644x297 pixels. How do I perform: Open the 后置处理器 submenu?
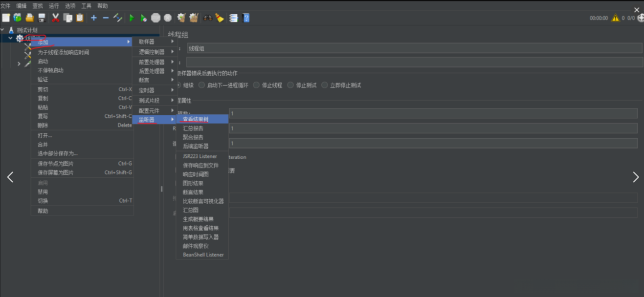tap(155, 71)
